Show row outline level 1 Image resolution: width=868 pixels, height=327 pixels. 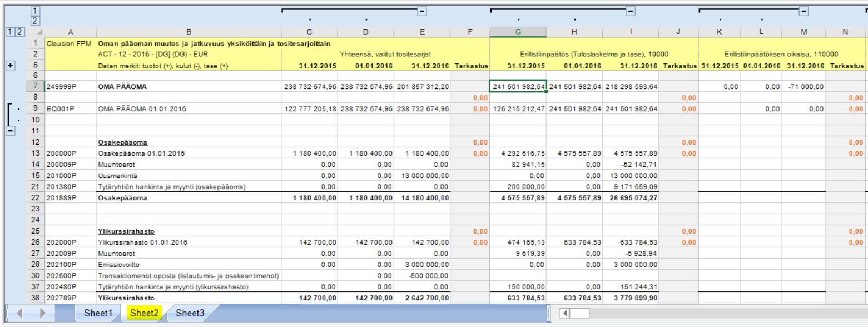pyautogui.click(x=9, y=32)
